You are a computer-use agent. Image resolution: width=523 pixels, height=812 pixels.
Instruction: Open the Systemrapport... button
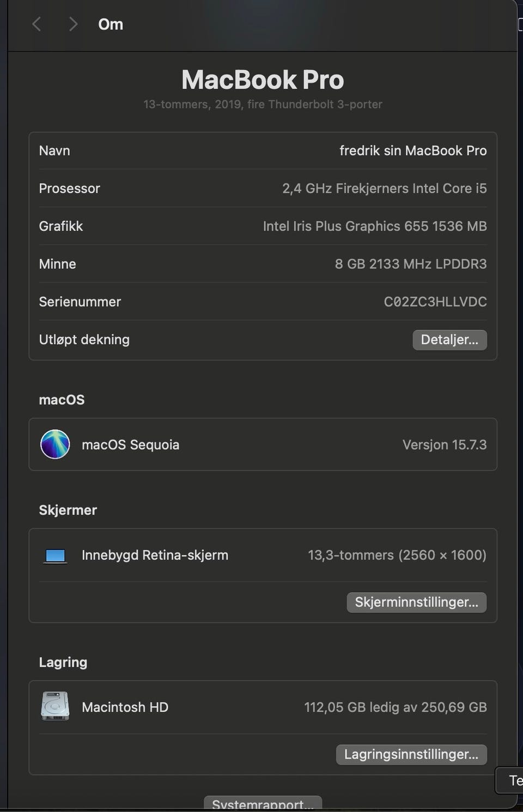pyautogui.click(x=263, y=803)
